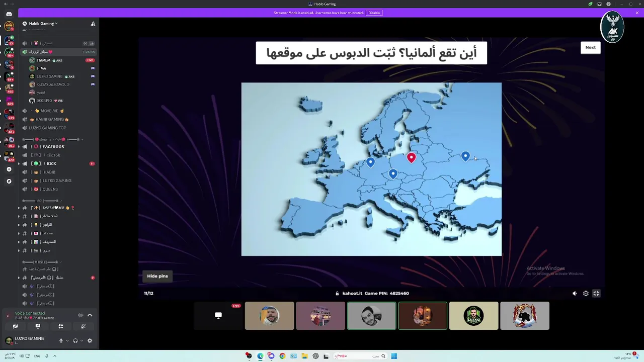Open Windows Start menu

click(x=394, y=356)
